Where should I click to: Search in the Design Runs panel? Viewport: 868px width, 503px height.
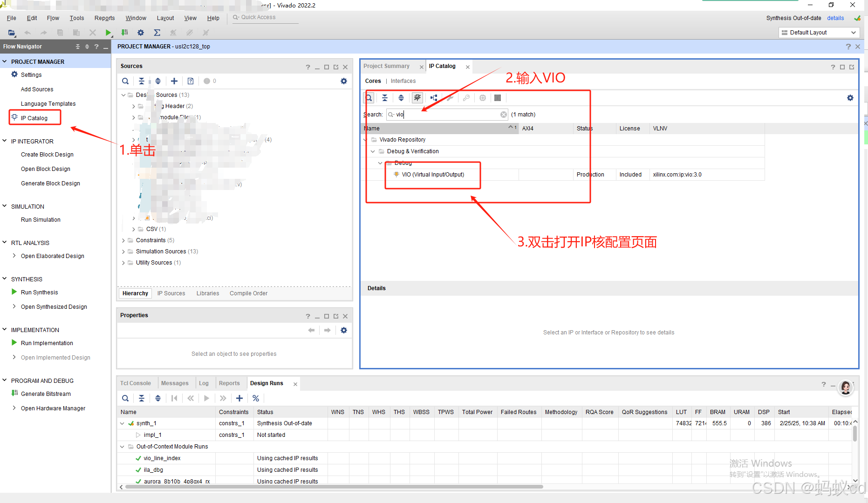(125, 398)
